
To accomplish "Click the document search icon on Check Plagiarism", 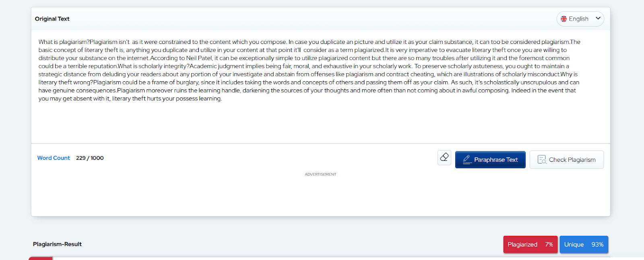I will [542, 160].
